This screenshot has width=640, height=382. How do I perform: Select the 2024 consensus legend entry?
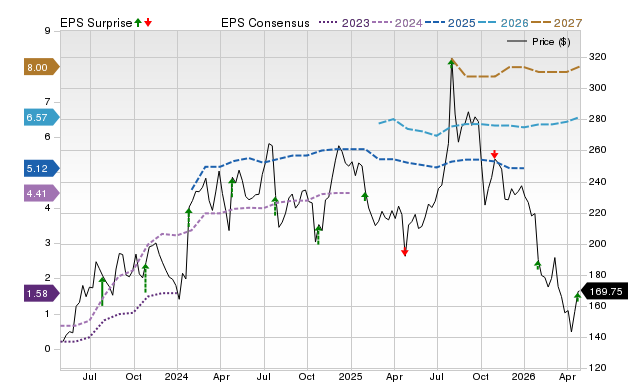tap(397, 23)
